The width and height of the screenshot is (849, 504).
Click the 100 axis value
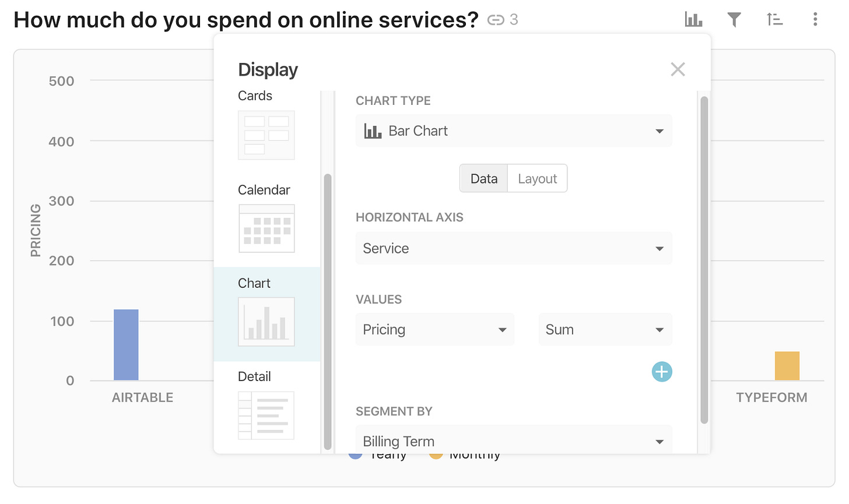[62, 321]
